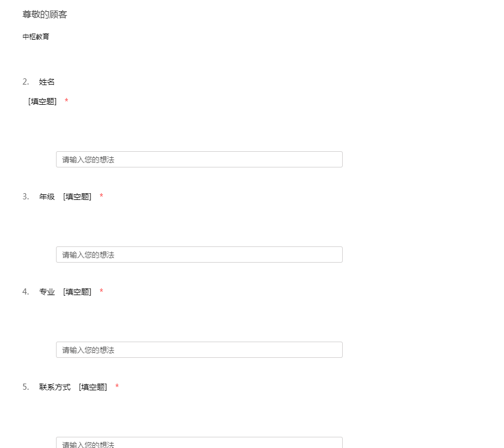Click question number 2 before 姓名
The image size is (504, 448).
26,82
